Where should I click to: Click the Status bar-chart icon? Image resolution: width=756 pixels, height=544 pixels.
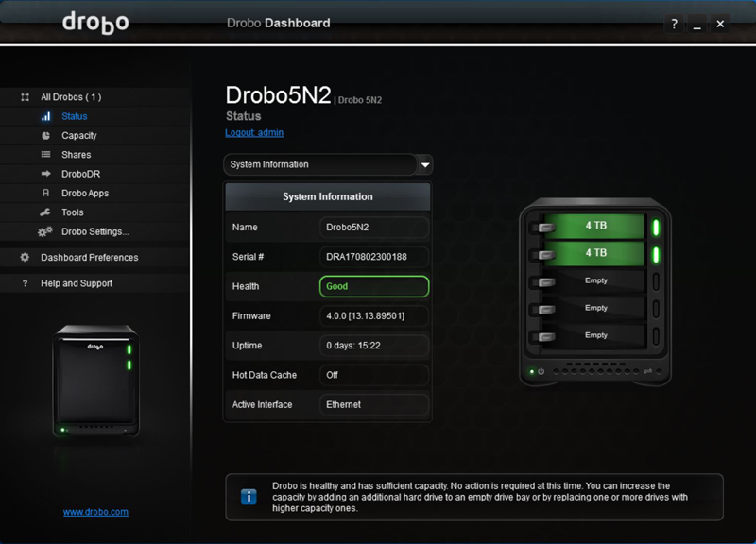45,116
